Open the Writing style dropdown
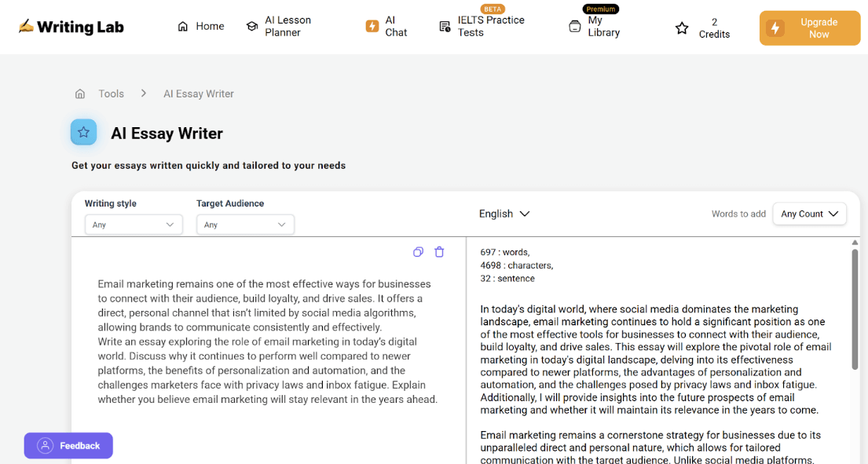 [134, 224]
